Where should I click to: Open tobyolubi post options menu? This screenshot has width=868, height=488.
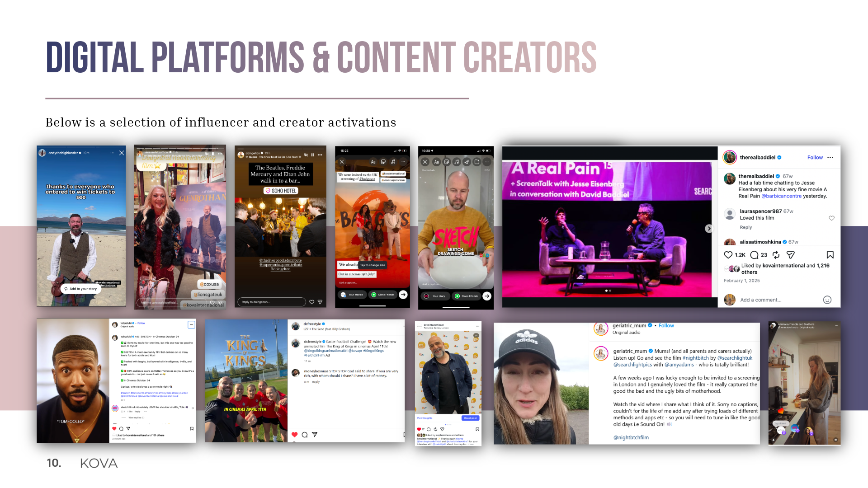(x=192, y=324)
